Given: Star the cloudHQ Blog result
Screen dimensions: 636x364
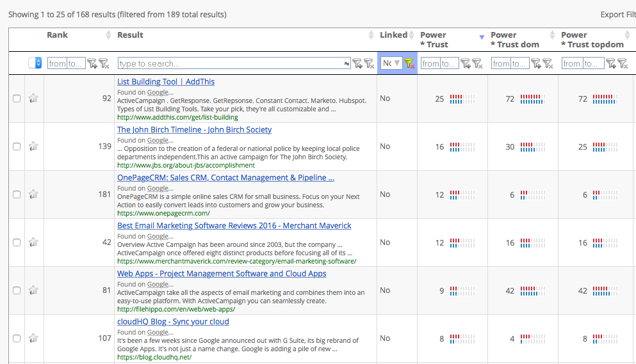Looking at the screenshot, I should pos(33,338).
